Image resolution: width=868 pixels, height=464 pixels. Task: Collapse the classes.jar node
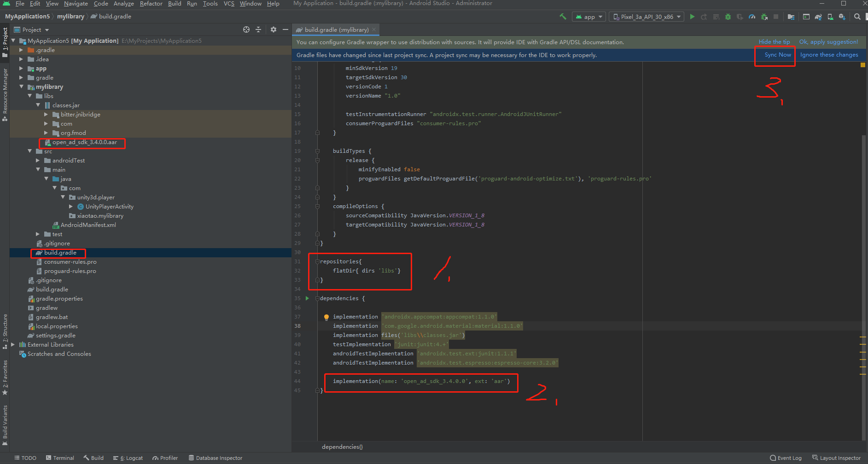tap(38, 105)
